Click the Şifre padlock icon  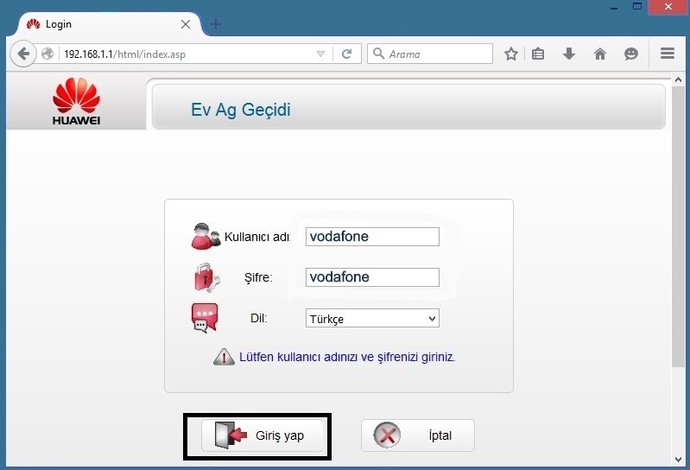tap(206, 277)
